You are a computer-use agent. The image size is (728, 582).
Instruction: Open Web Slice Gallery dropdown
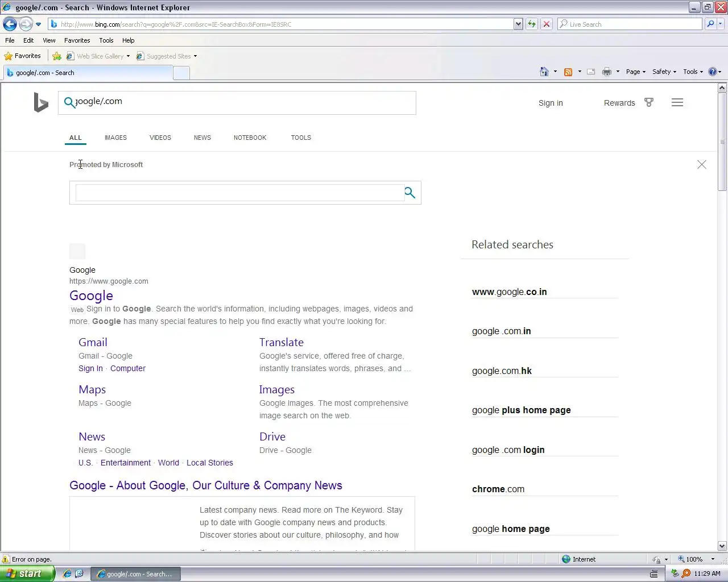click(x=98, y=56)
